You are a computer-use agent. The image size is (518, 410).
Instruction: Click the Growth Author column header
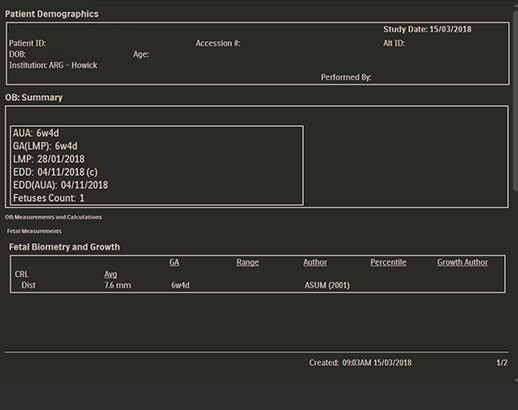point(462,262)
